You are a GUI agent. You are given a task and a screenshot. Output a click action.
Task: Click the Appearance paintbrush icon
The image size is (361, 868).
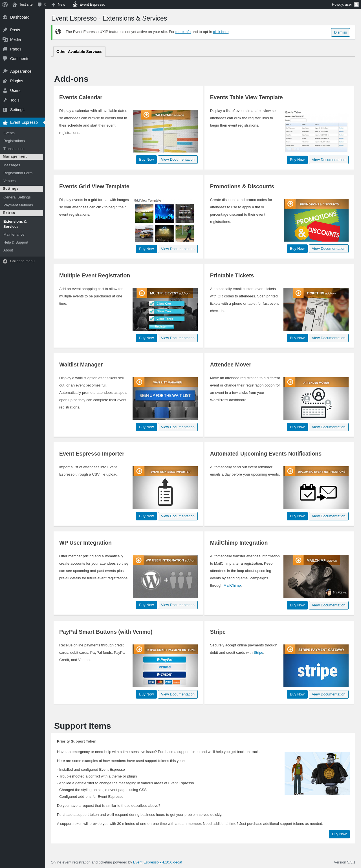click(5, 71)
